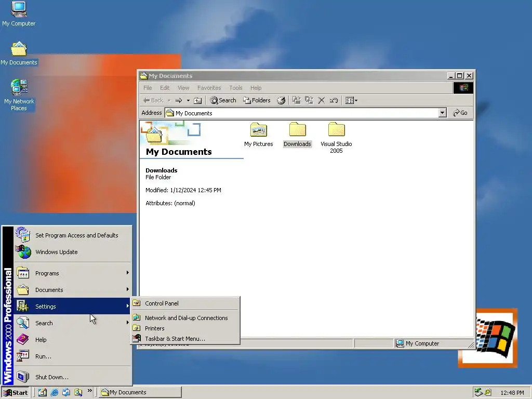This screenshot has height=399, width=532.
Task: Open Network and Dial-up Connections
Action: 185,318
